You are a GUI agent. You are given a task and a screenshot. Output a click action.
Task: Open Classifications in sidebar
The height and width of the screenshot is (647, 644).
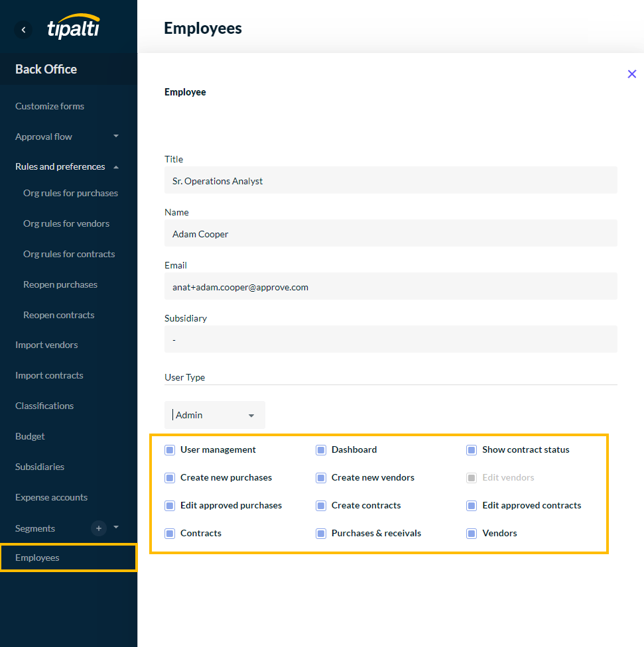point(44,406)
